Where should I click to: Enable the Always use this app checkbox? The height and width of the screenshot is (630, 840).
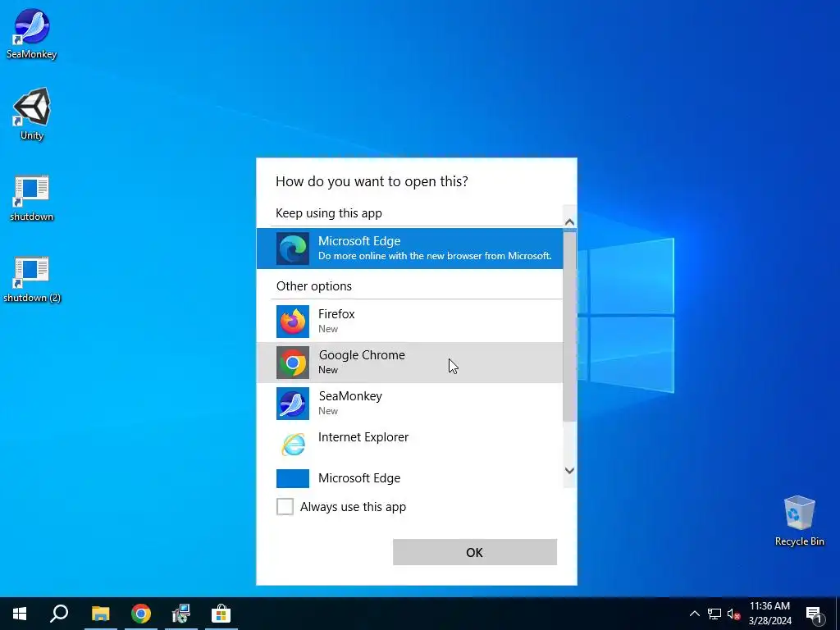click(285, 506)
